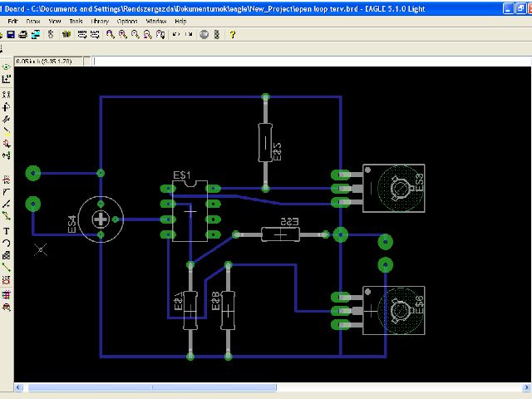Click the yellow Help question mark
Image resolution: width=532 pixels, height=399 pixels.
click(x=232, y=34)
